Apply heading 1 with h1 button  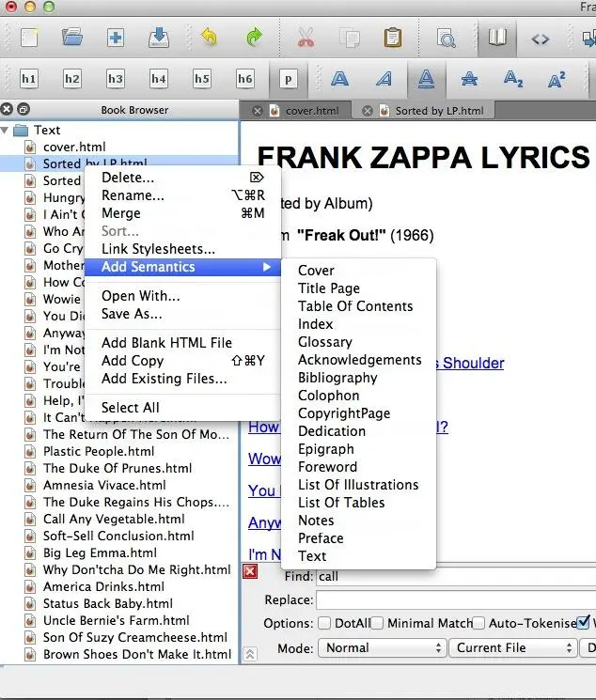(x=28, y=79)
